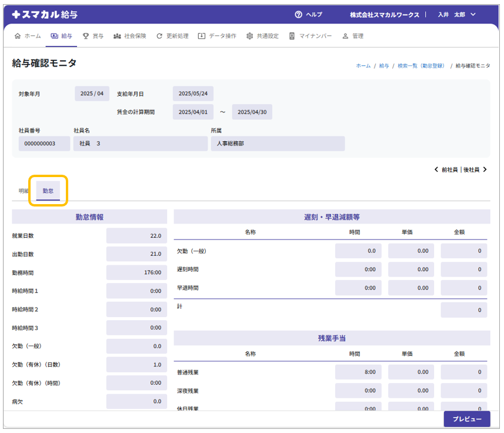Follow the 検索一覧（勤怠登録） breadcrumb link
This screenshot has width=504, height=433.
click(x=420, y=66)
